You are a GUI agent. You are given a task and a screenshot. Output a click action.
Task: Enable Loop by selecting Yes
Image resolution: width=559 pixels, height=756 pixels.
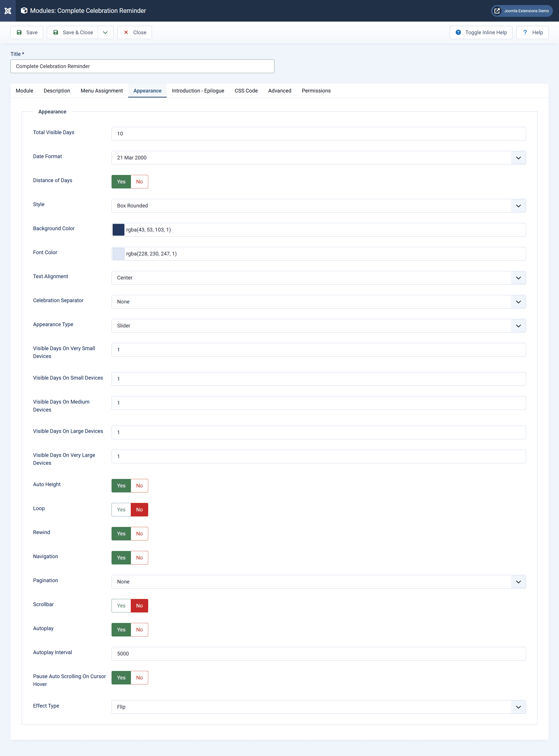(x=121, y=510)
